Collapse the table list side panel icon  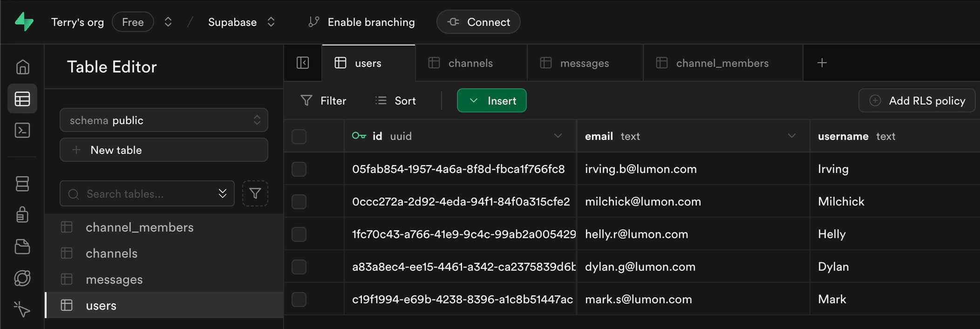[303, 63]
